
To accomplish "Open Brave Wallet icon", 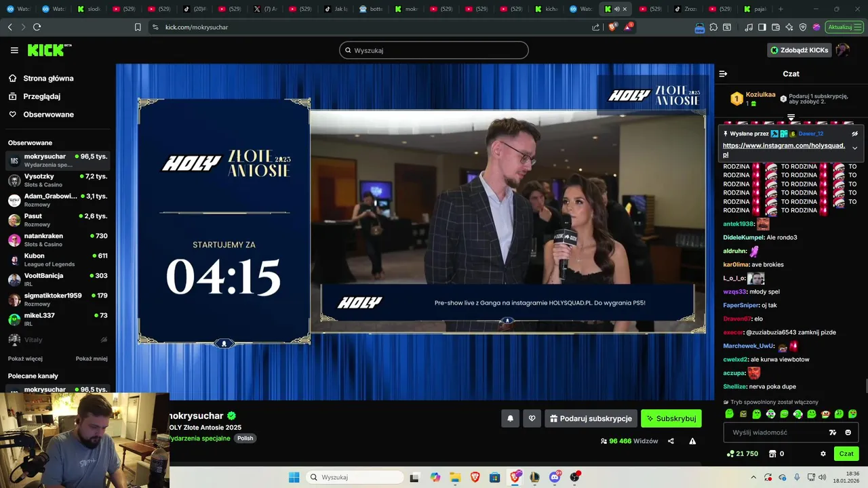I will click(x=776, y=27).
